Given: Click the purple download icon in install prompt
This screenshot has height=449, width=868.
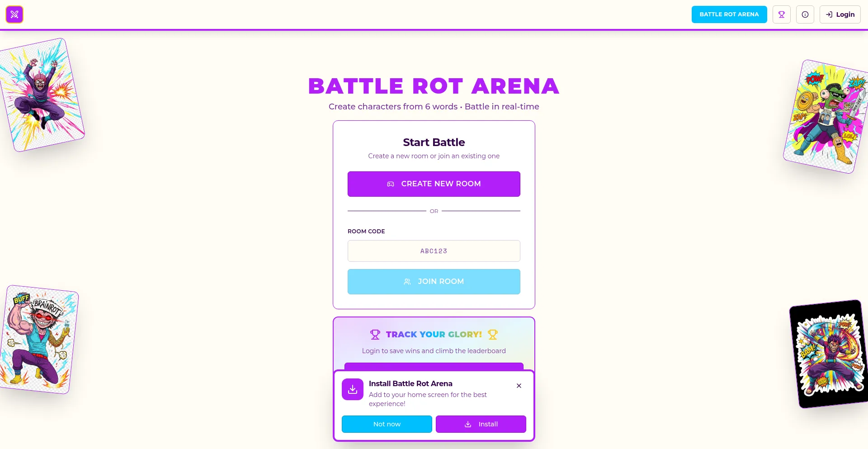Looking at the screenshot, I should pyautogui.click(x=353, y=389).
